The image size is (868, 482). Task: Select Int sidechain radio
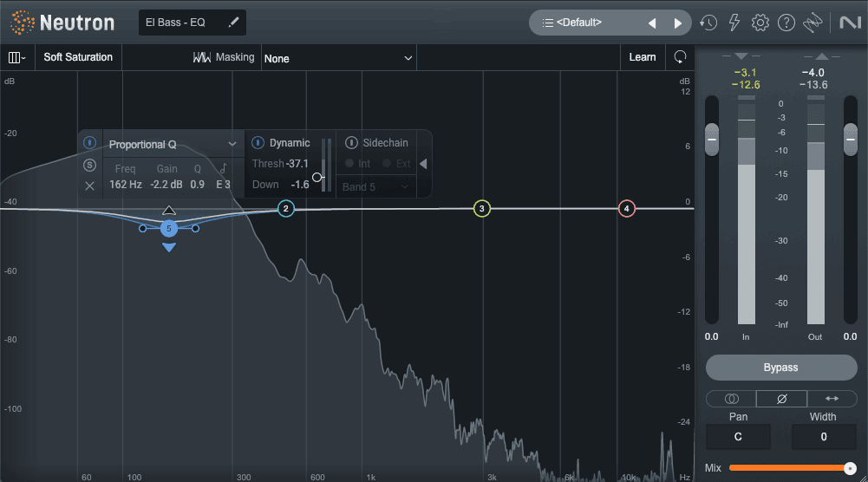pos(349,163)
